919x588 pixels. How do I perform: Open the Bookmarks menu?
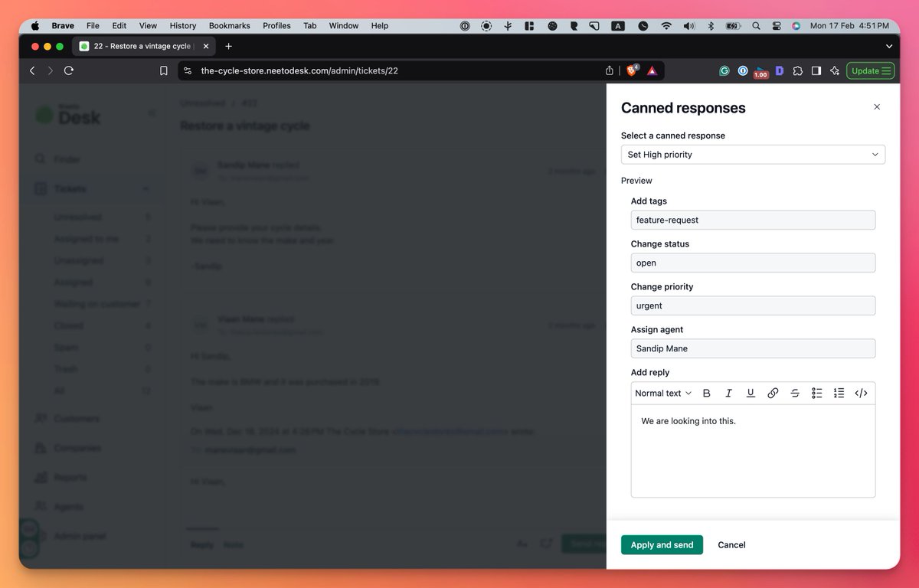230,25
